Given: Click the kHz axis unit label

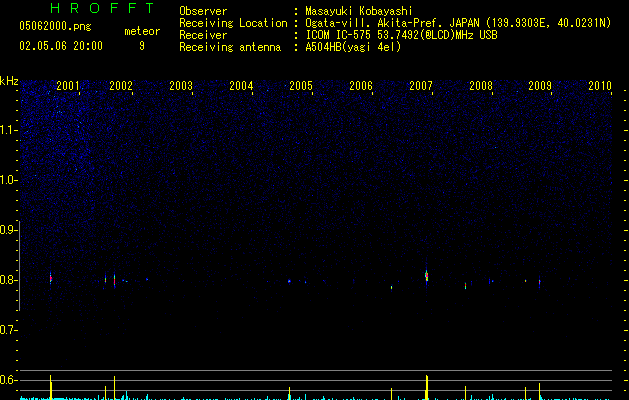Looking at the screenshot, I should (x=9, y=81).
